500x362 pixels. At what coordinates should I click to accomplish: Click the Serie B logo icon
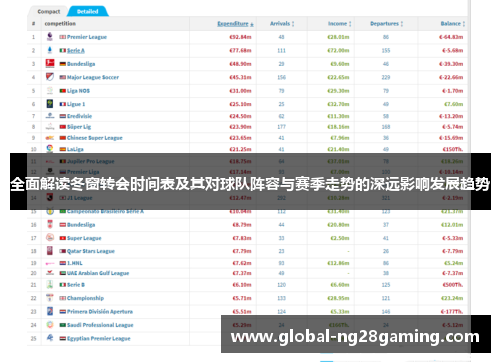tap(50, 284)
